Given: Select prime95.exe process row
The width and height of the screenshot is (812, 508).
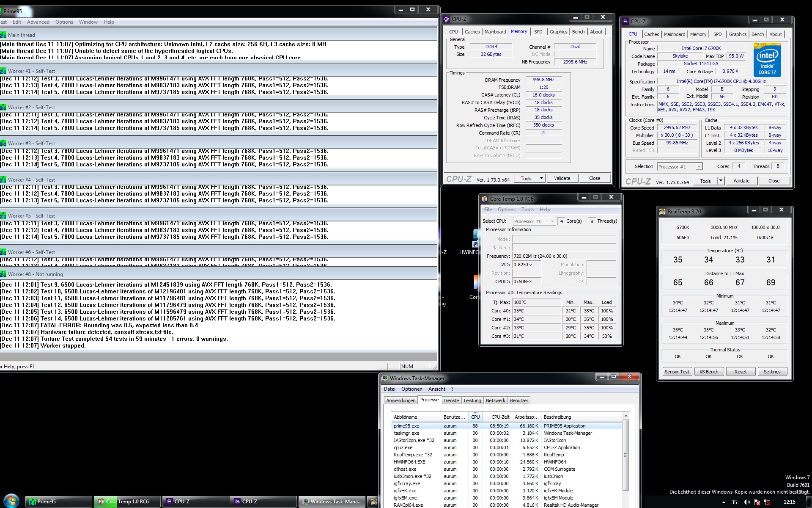Looking at the screenshot, I should [x=507, y=426].
